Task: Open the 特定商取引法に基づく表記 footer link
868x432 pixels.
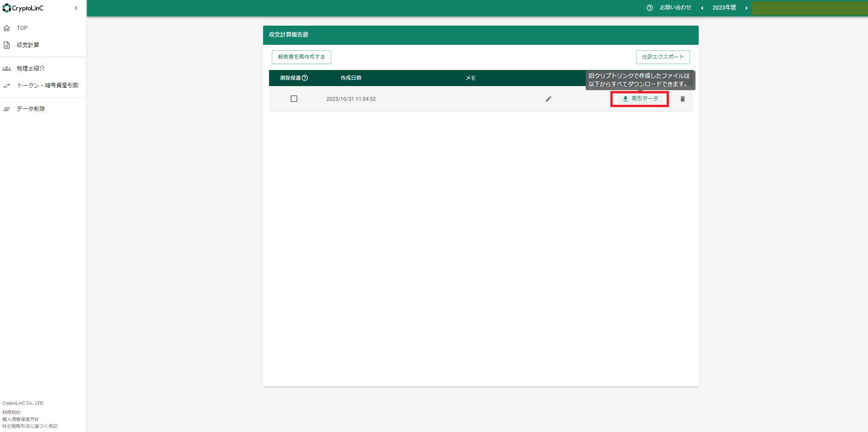Action: pos(30,426)
